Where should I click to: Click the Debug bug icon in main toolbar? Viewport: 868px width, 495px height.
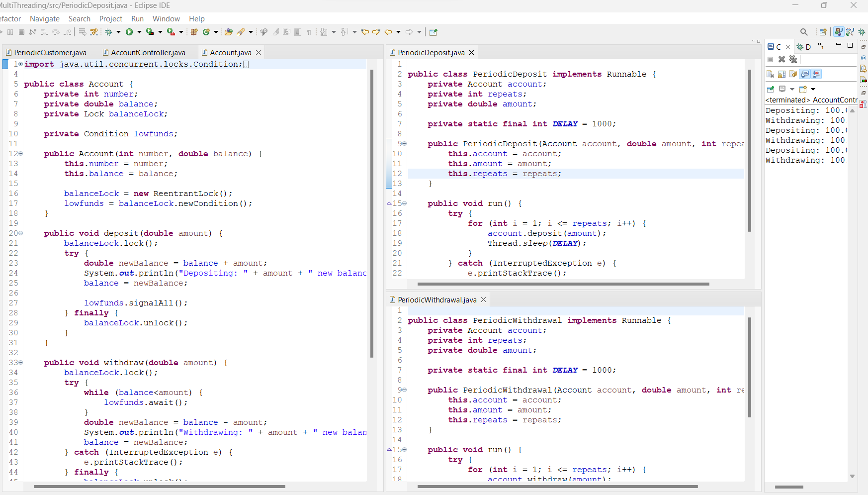tap(108, 32)
